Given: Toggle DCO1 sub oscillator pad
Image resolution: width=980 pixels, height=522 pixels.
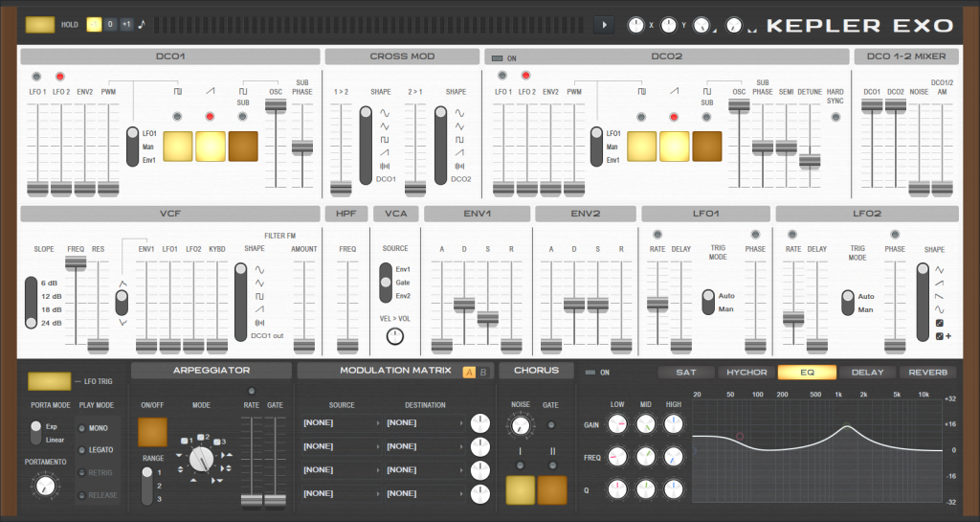Looking at the screenshot, I should [x=243, y=147].
